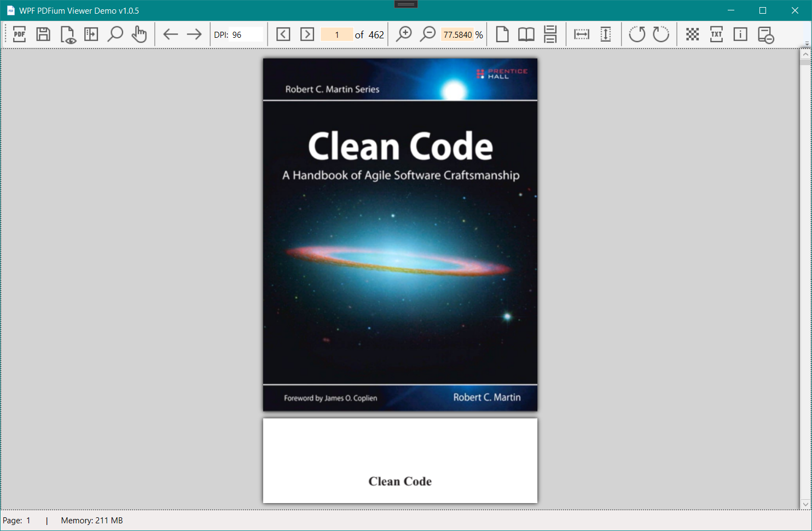The height and width of the screenshot is (531, 812).
Task: Switch to continuous pages view
Action: pos(550,34)
